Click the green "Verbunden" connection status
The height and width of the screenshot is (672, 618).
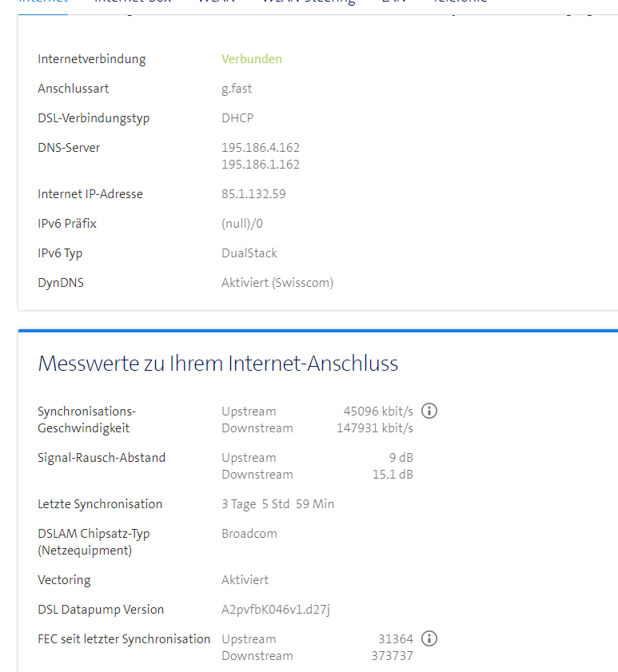[x=251, y=59]
